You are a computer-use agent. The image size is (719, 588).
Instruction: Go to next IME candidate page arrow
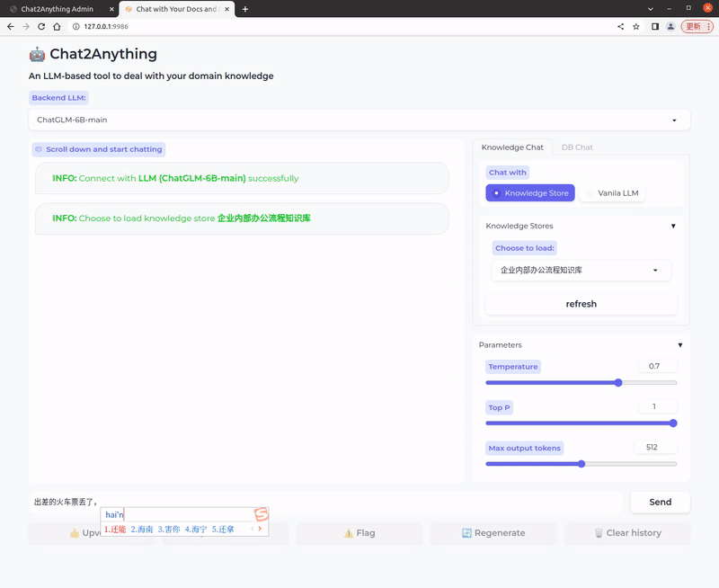click(x=260, y=529)
